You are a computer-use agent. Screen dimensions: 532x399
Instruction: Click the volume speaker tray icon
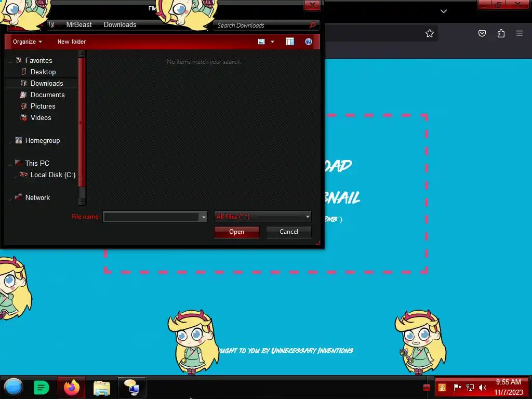[482, 387]
